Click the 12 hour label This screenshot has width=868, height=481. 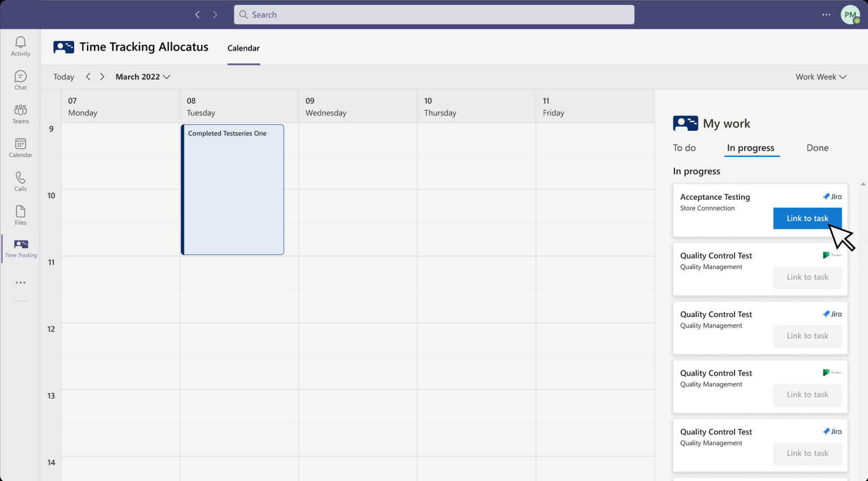click(x=51, y=329)
